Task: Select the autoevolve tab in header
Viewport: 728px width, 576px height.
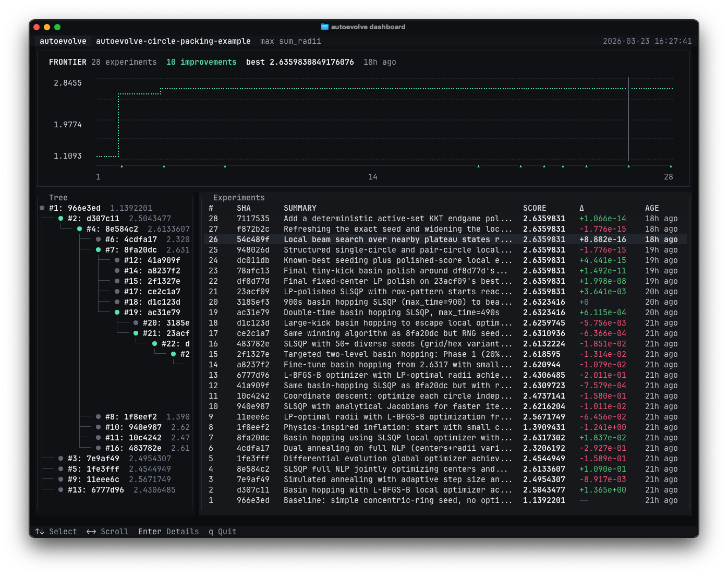Action: [63, 41]
